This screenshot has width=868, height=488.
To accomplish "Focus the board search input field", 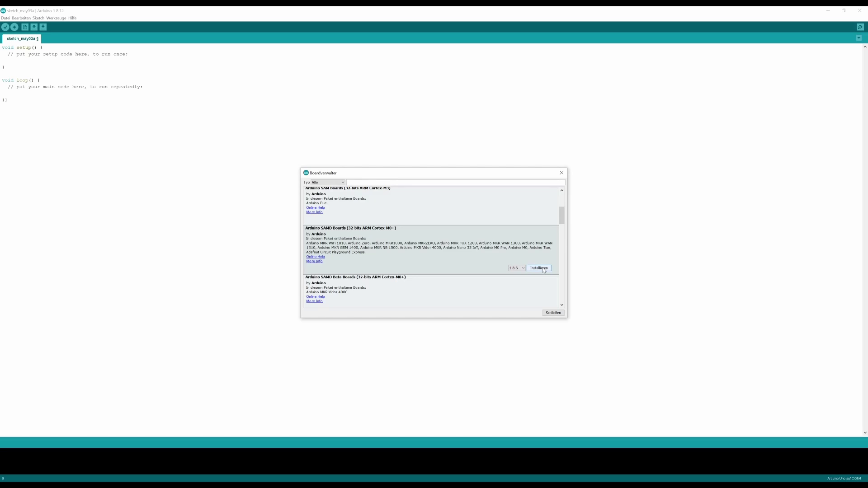I will click(x=456, y=183).
